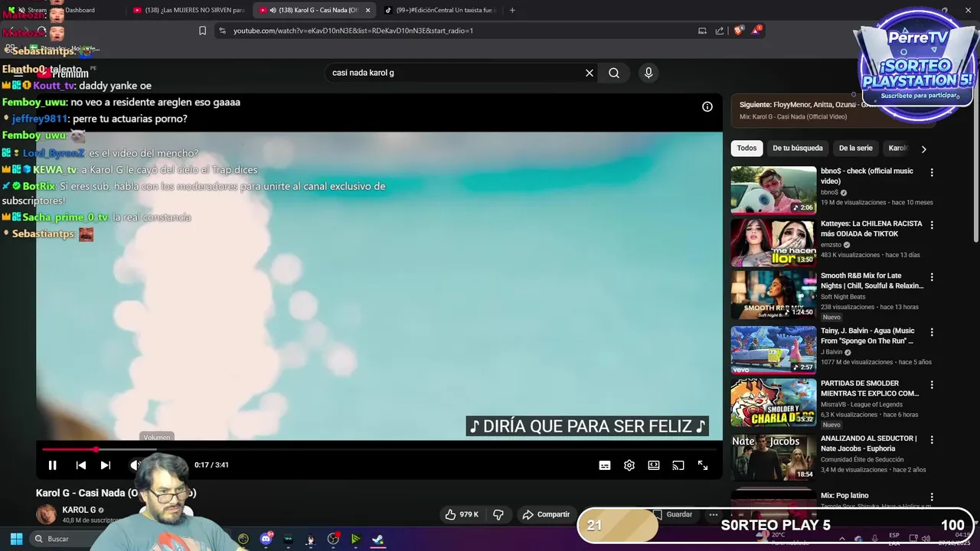Viewport: 980px width, 551px height.
Task: Open the Compartir share dialog
Action: 546,514
